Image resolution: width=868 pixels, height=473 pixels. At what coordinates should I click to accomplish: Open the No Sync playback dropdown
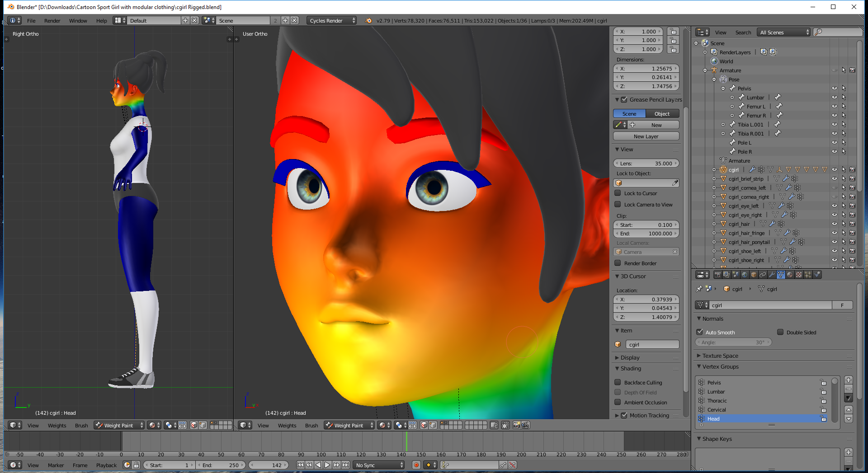[379, 465]
